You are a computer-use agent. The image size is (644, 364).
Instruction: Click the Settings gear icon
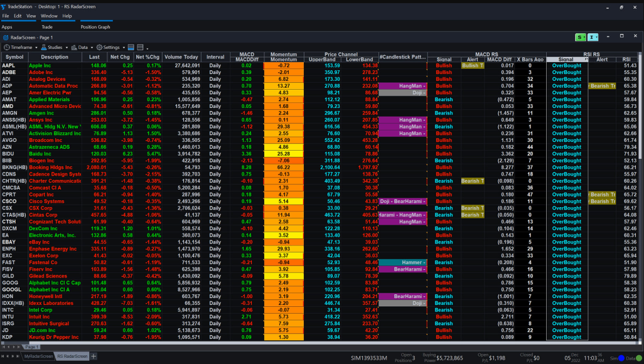(x=99, y=47)
